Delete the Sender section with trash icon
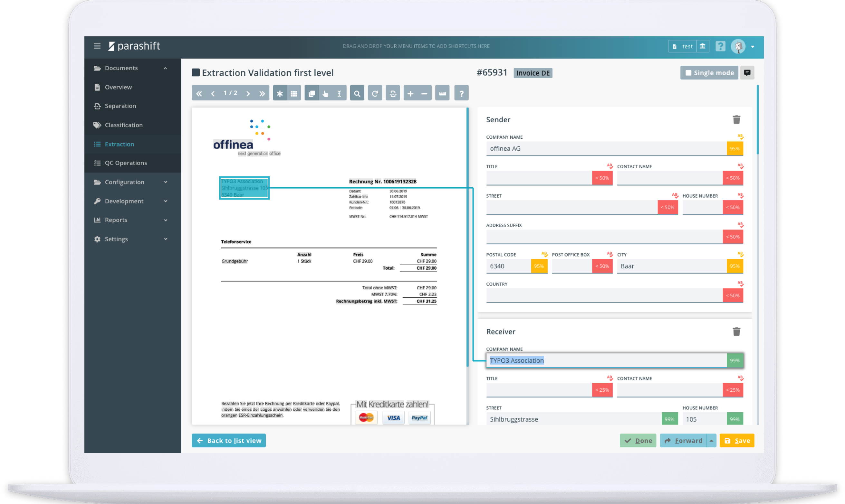This screenshot has height=504, width=845. point(736,119)
